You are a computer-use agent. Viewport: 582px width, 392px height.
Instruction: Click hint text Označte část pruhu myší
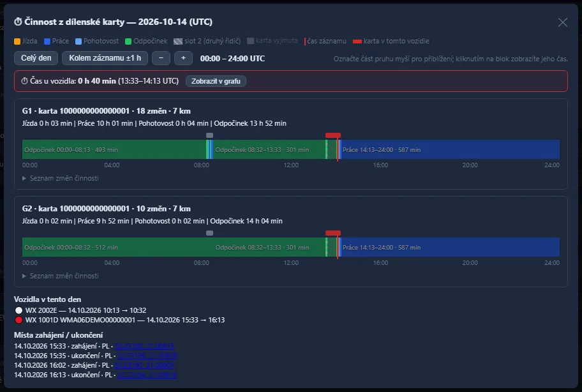point(451,59)
